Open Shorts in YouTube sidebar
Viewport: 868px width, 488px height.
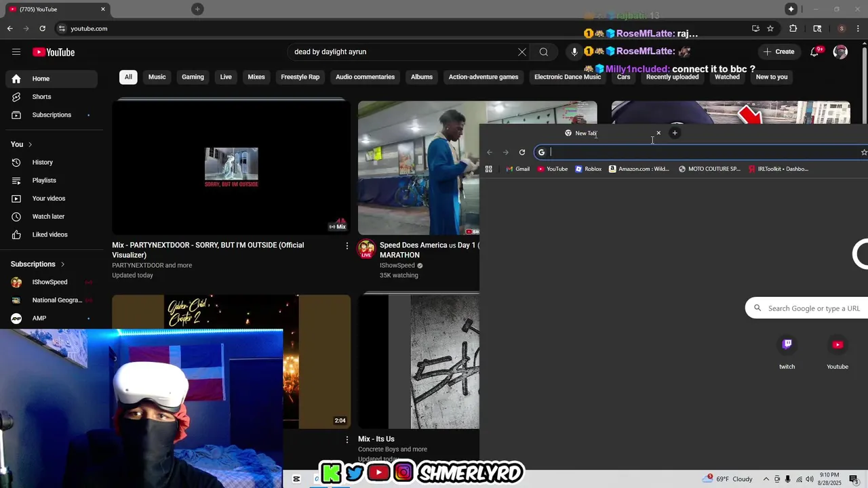pyautogui.click(x=52, y=97)
